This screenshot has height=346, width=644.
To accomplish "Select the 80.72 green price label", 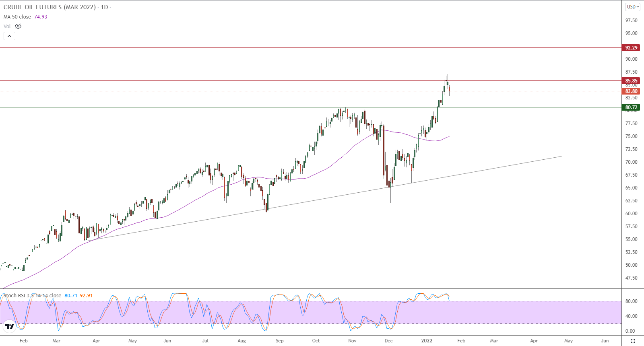I will pos(631,107).
